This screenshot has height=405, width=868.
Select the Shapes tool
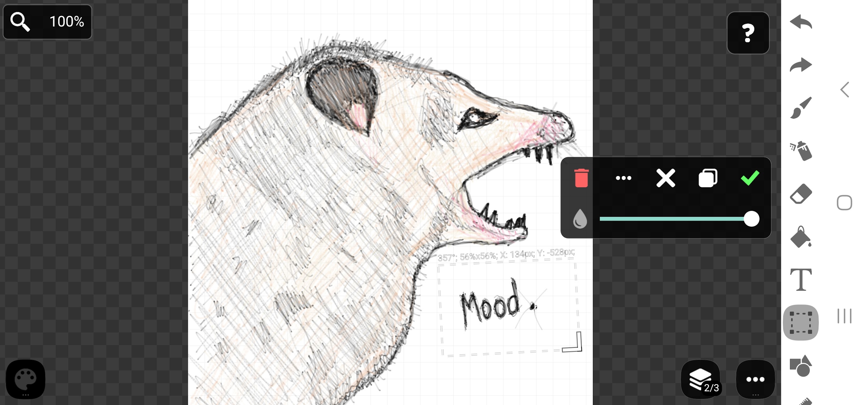tap(800, 366)
